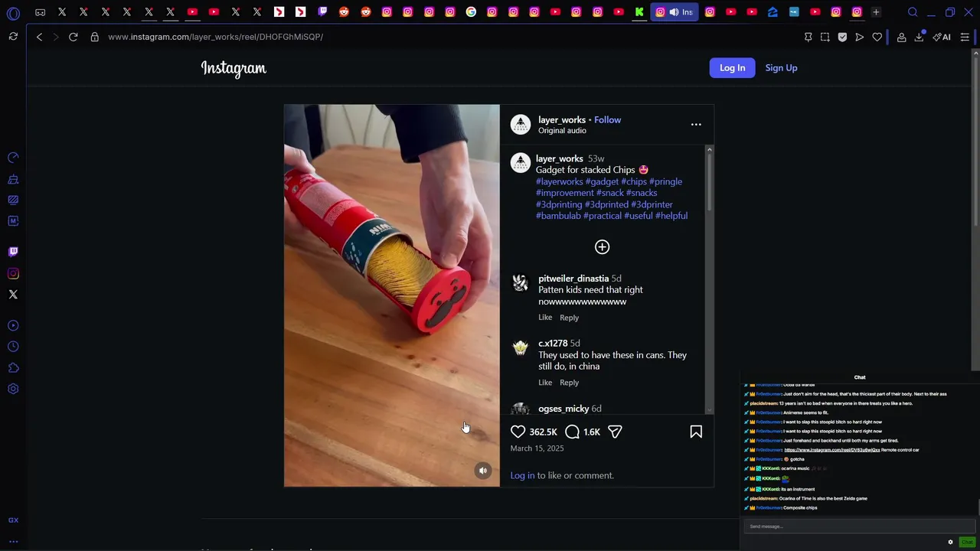The image size is (980, 551).
Task: Open layer_works profile from header
Action: click(x=561, y=120)
